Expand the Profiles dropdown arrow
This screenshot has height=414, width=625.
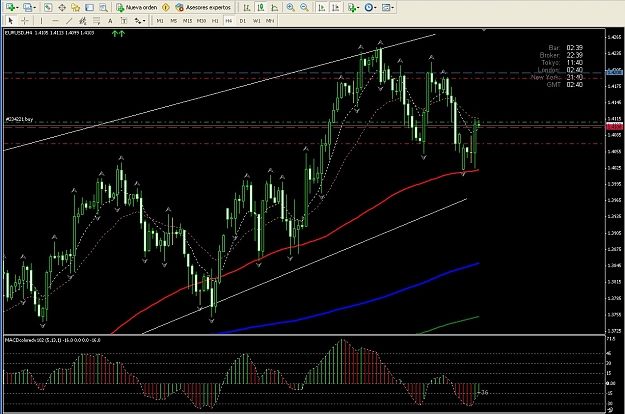(35, 8)
